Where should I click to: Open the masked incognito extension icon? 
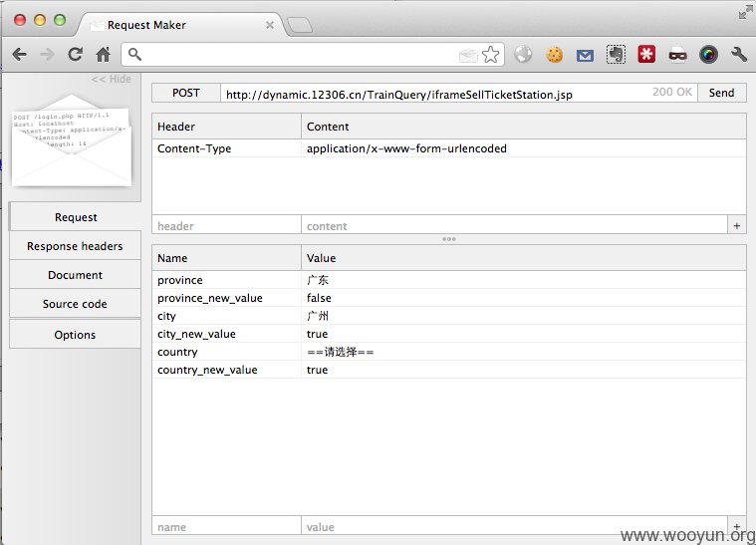677,56
